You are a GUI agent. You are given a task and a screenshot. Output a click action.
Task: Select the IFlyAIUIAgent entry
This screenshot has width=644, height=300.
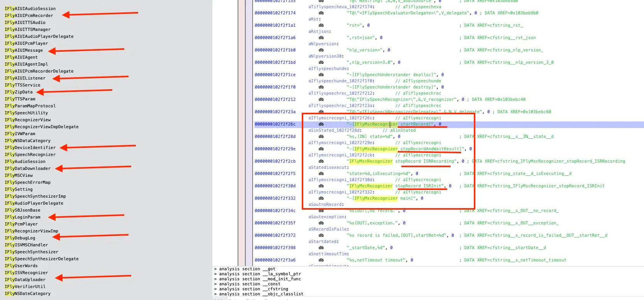click(x=21, y=57)
